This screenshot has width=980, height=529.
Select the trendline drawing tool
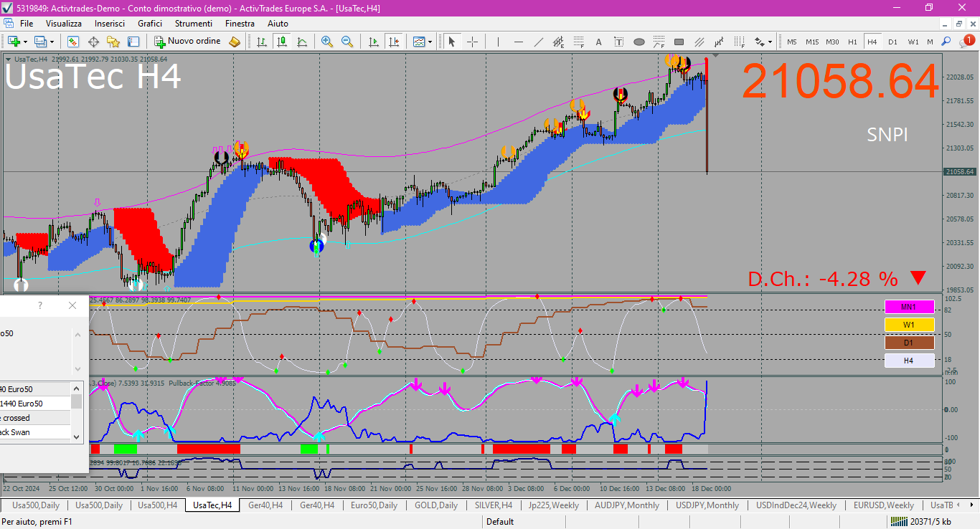(x=539, y=42)
